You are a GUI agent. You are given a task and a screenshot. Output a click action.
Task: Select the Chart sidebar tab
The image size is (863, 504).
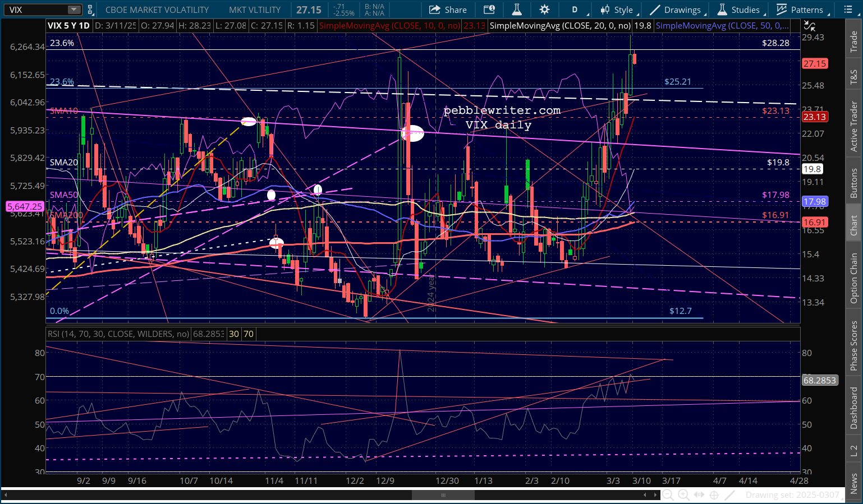pos(853,225)
